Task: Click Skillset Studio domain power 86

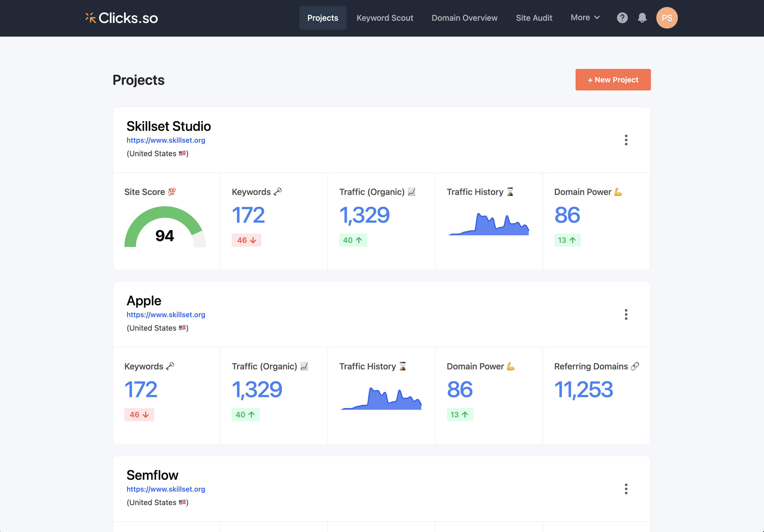Action: click(567, 215)
